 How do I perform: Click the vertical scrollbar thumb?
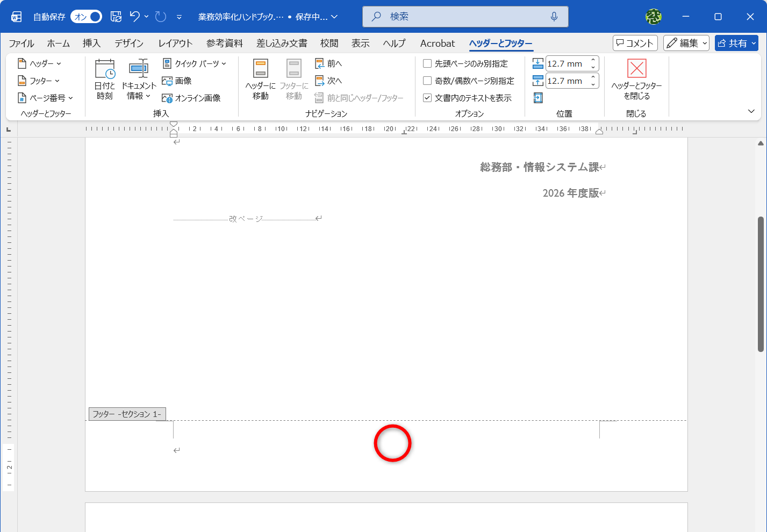(x=761, y=284)
